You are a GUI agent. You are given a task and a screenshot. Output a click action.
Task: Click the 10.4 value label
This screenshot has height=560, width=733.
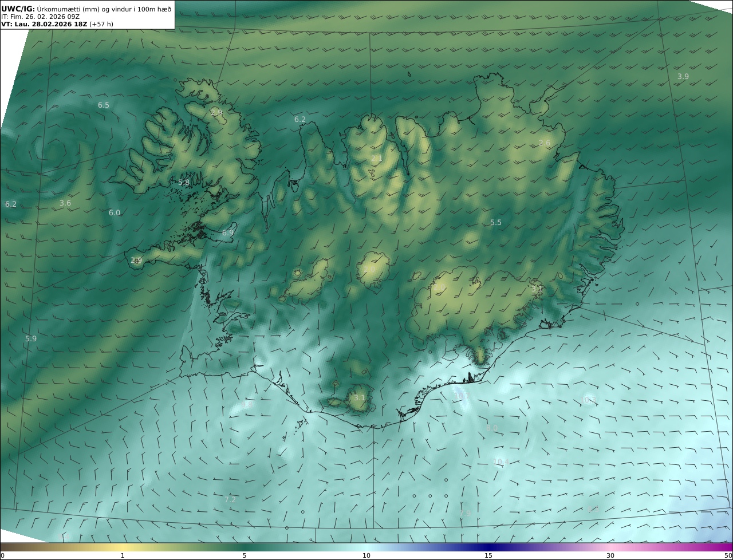[x=501, y=462]
